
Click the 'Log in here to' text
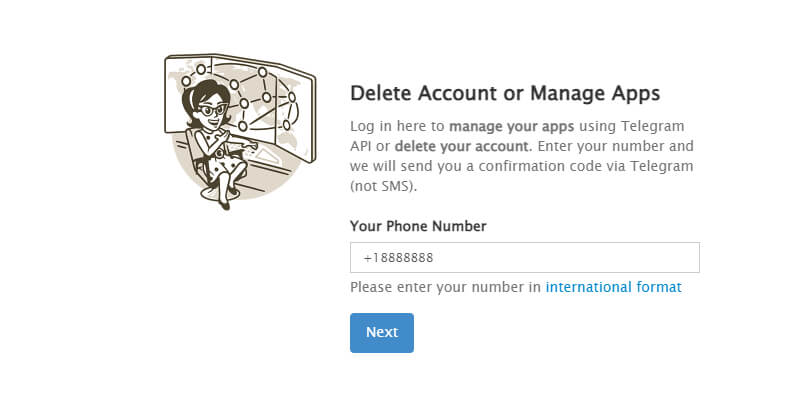pyautogui.click(x=398, y=127)
